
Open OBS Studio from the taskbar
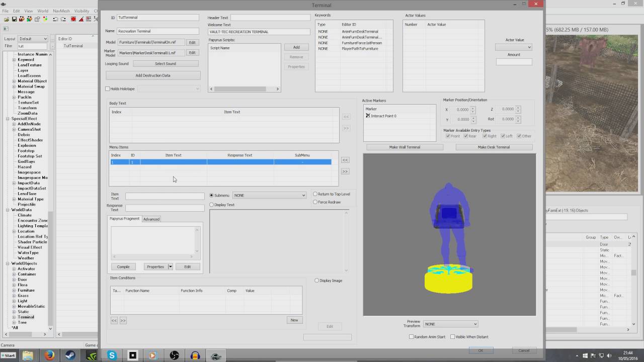click(175, 355)
